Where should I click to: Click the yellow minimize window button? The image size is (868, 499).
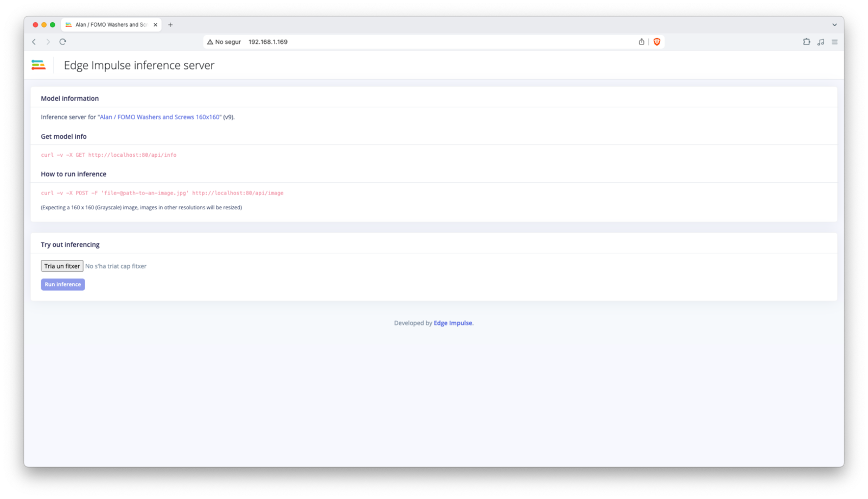[x=44, y=24]
